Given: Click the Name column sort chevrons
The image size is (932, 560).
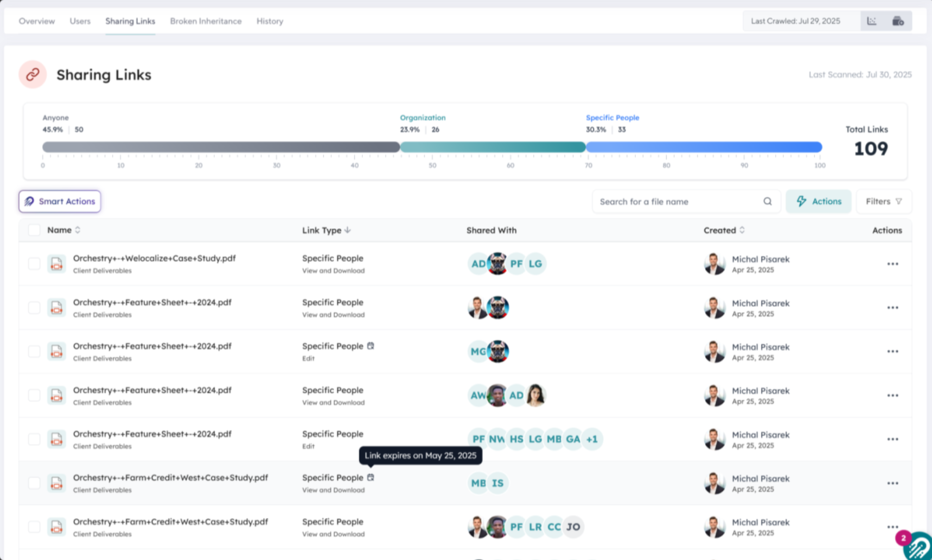Looking at the screenshot, I should pyautogui.click(x=78, y=230).
